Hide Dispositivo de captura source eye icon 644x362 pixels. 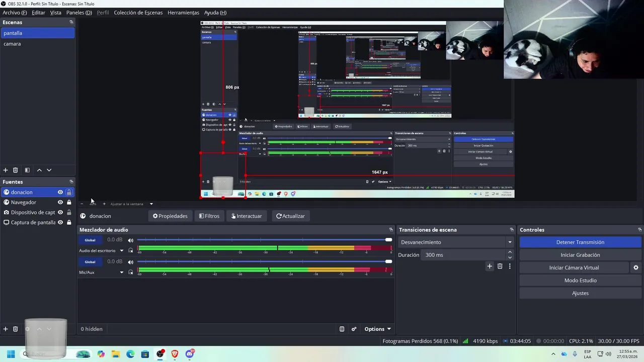tap(60, 212)
